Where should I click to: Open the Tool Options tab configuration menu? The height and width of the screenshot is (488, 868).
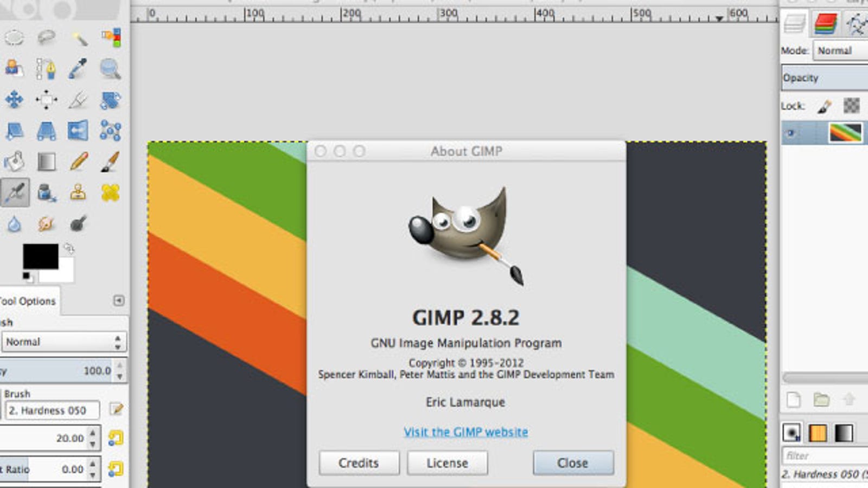pos(119,300)
